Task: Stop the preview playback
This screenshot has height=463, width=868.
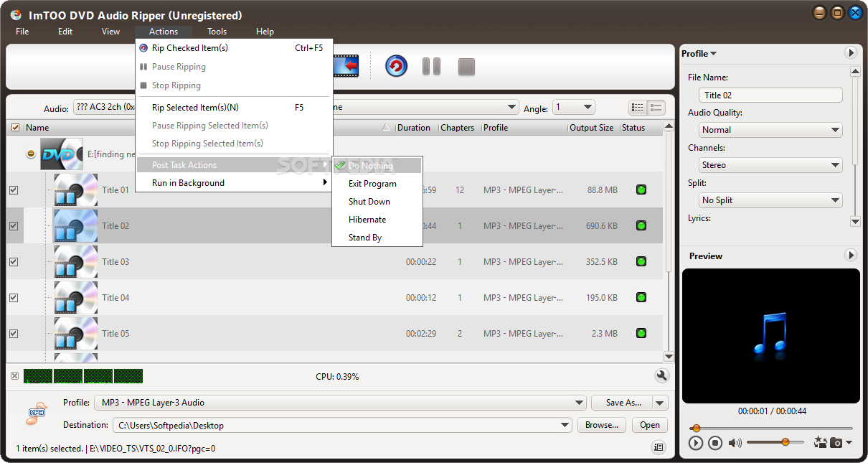Action: pyautogui.click(x=714, y=443)
